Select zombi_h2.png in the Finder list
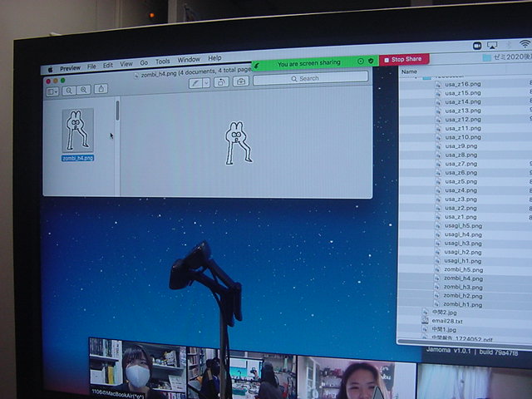Screen dimensions: 532x399 pos(464,296)
